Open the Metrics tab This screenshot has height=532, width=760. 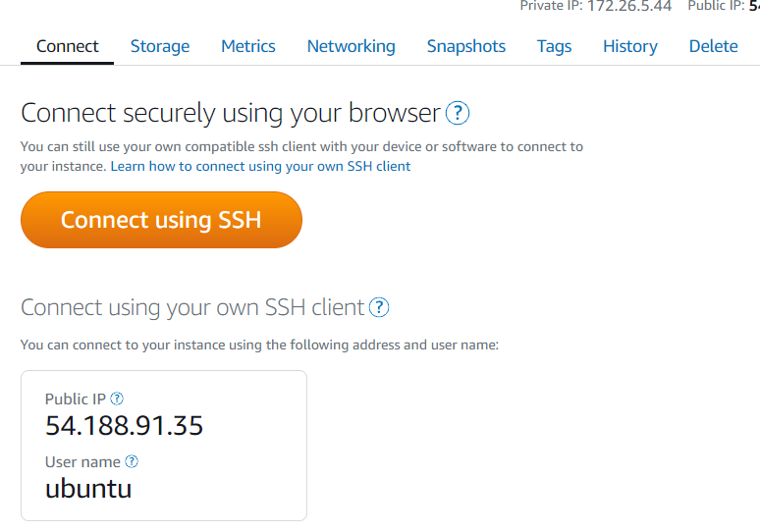pos(248,46)
